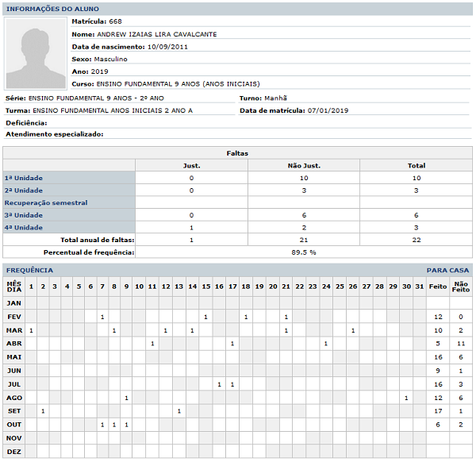Screen dimensions: 476x462
Task: Click the enrollment date 07/01/2019
Action: (328, 110)
